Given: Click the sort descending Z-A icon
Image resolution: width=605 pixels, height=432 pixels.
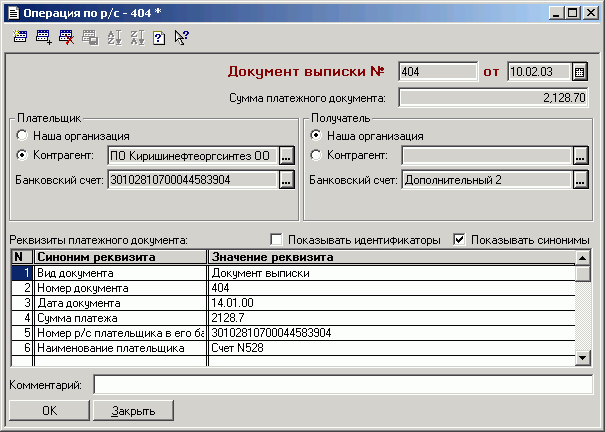Looking at the screenshot, I should click(137, 37).
